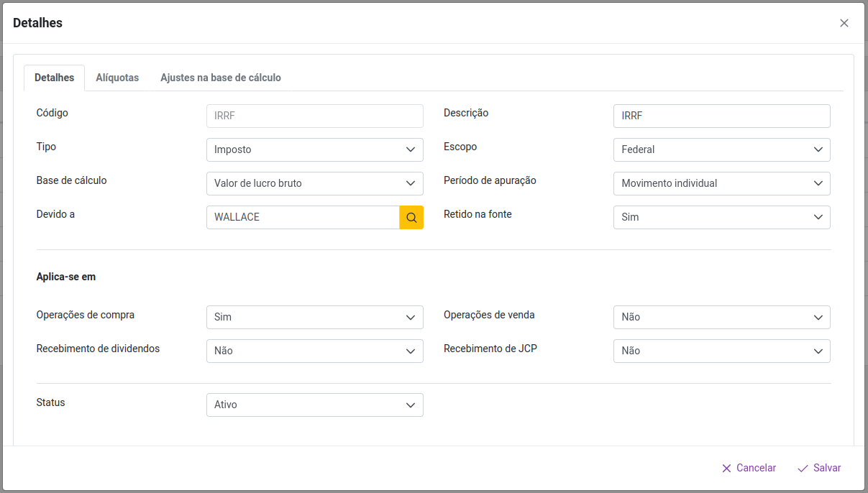Image resolution: width=868 pixels, height=493 pixels.
Task: Open the Escopo dropdown set to Federal
Action: point(721,149)
